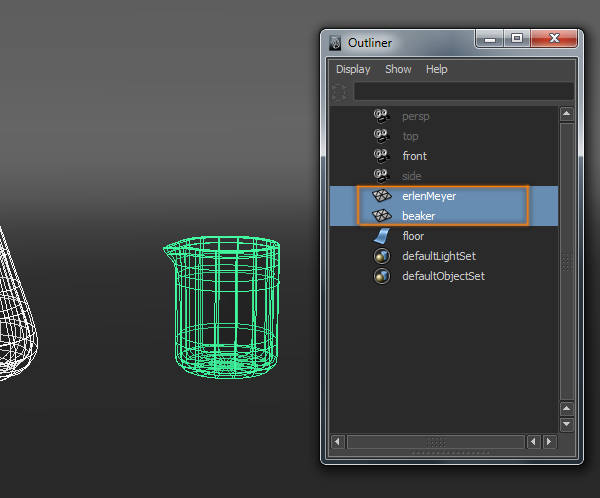Click the side camera icon

[381, 176]
